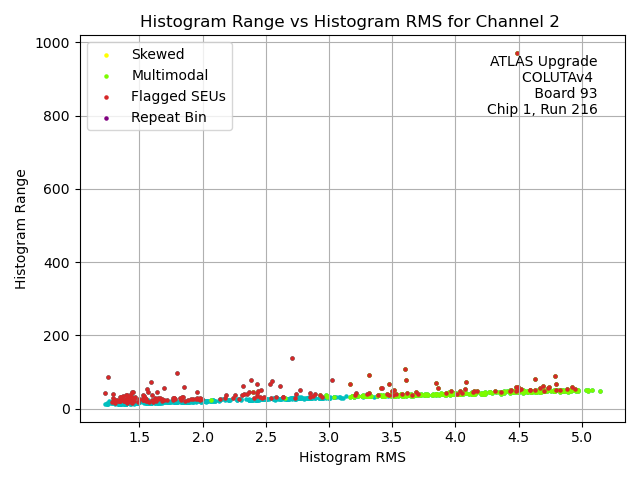This screenshot has height=480, width=640.
Task: Click the COLUTAv4 annotation line
Action: [559, 77]
